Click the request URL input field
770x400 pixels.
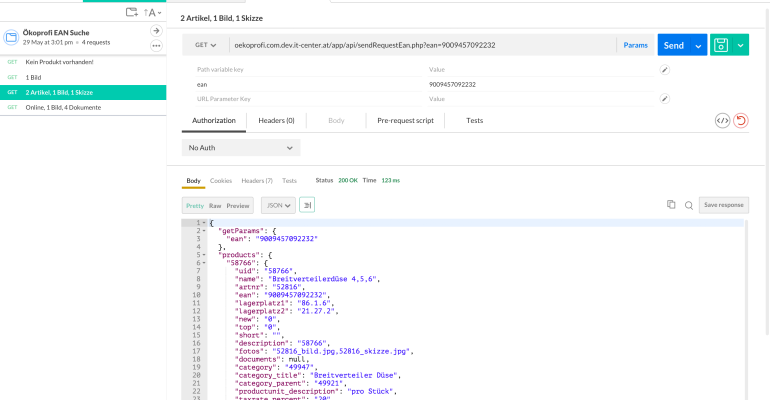coord(422,45)
